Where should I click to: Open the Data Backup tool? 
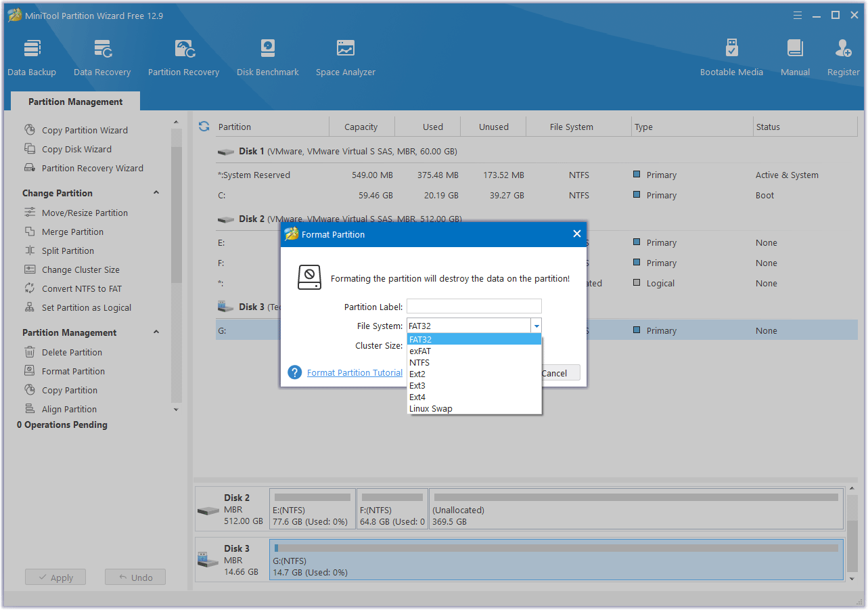[32, 56]
